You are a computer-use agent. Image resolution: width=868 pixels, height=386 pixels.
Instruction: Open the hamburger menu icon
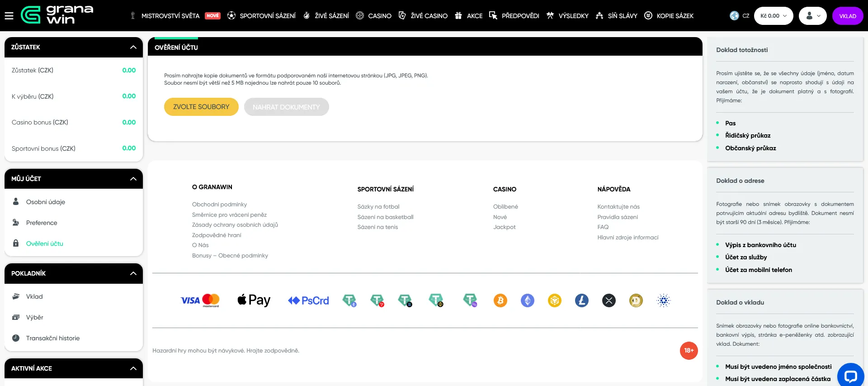tap(9, 16)
